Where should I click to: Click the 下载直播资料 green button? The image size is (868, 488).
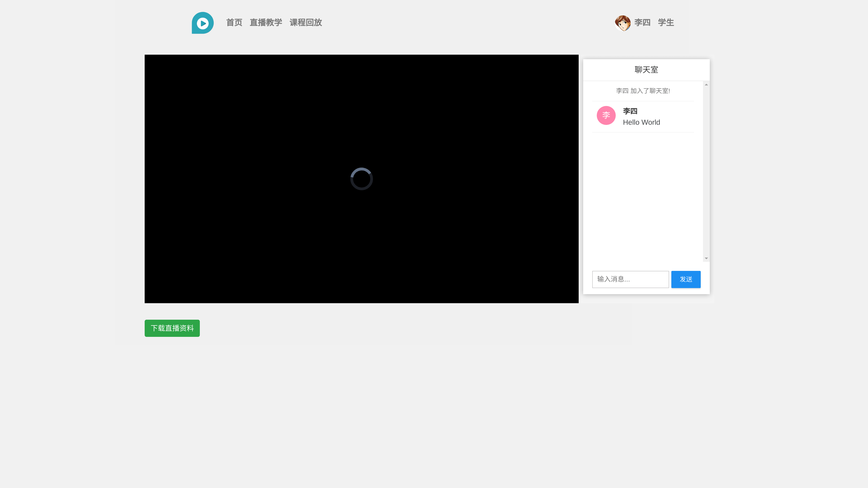click(172, 328)
